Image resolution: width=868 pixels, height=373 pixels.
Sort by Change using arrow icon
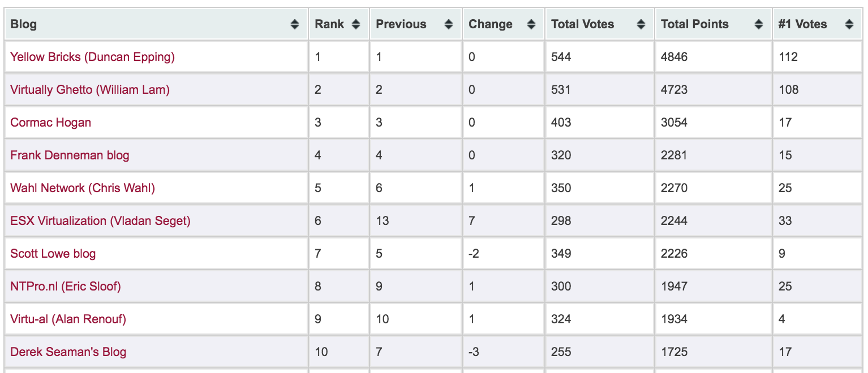[x=531, y=24]
